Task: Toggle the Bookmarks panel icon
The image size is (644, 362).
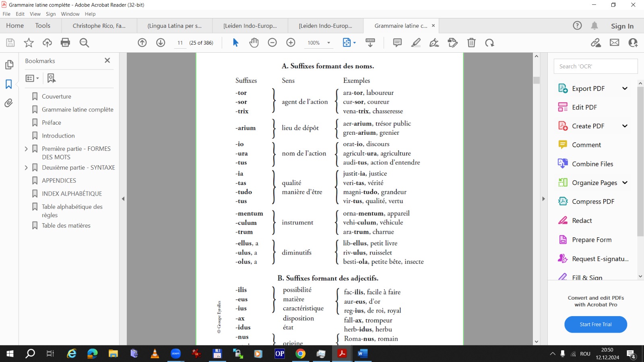Action: (x=9, y=84)
